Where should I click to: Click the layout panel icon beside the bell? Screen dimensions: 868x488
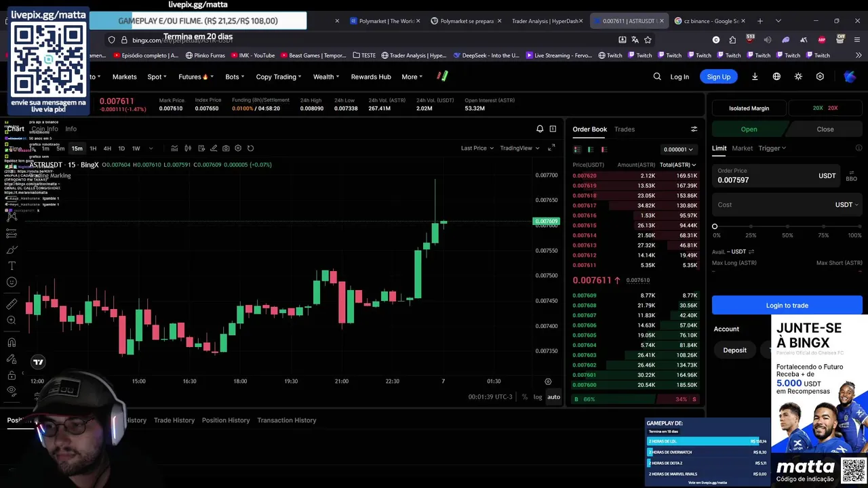tap(553, 129)
